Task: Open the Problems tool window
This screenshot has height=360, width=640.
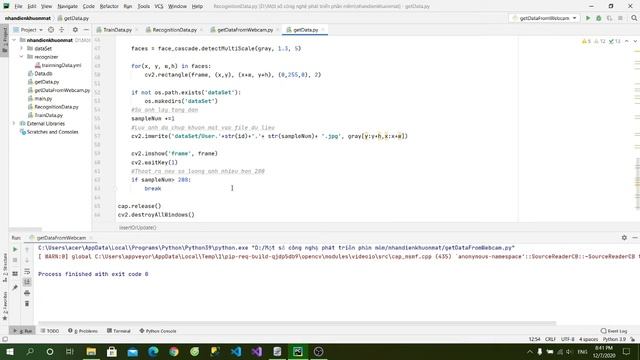Action: (83, 331)
